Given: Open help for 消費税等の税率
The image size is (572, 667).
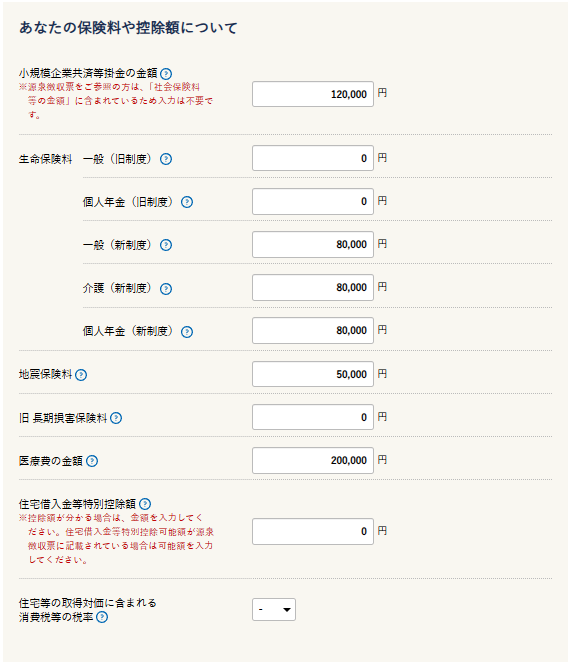Looking at the screenshot, I should click(x=102, y=617).
